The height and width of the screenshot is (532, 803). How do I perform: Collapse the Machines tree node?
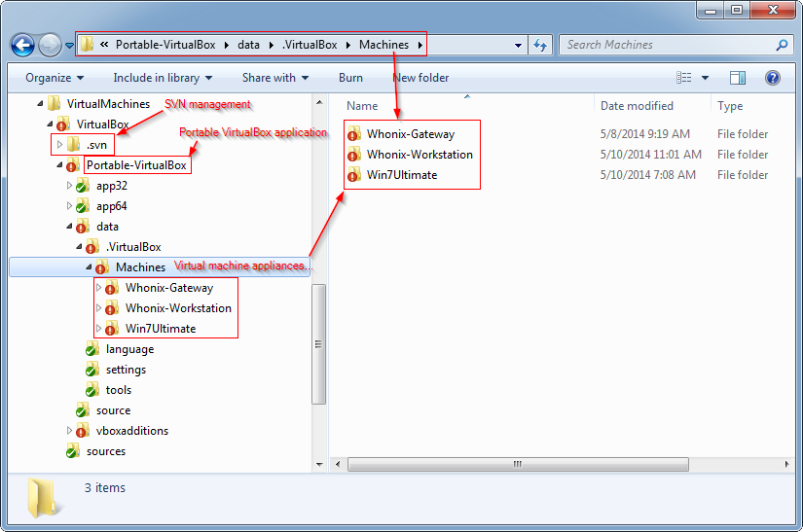pos(89,267)
